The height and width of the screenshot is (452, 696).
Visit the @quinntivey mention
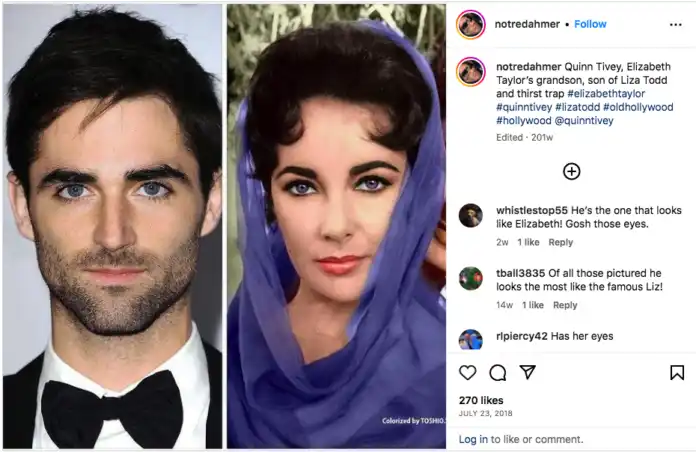coord(584,120)
